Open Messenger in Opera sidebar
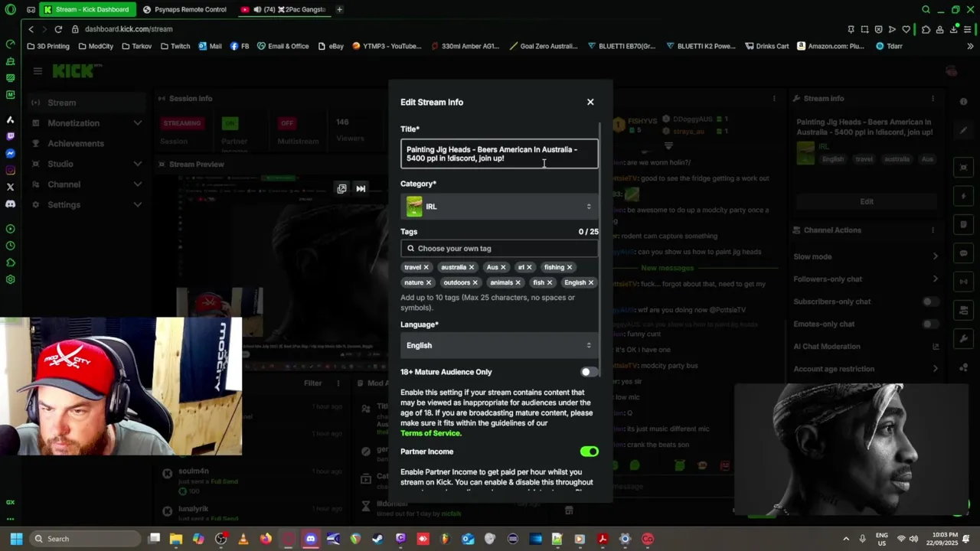 pos(10,153)
